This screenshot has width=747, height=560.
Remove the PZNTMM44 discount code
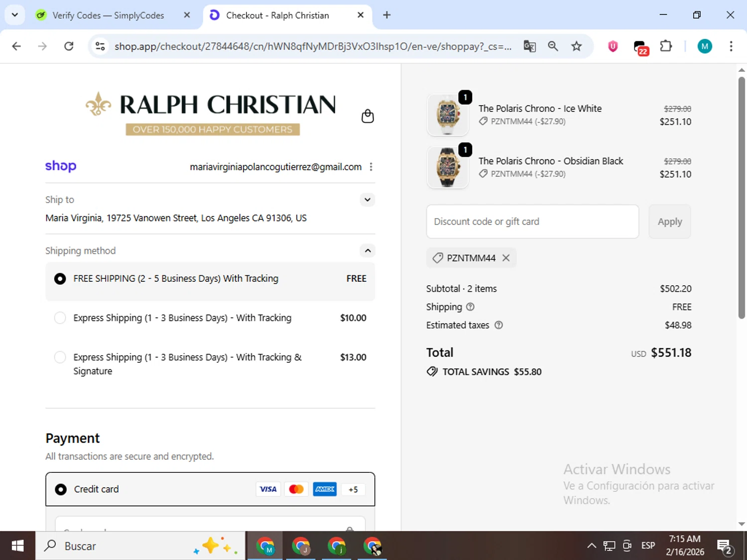click(x=506, y=258)
